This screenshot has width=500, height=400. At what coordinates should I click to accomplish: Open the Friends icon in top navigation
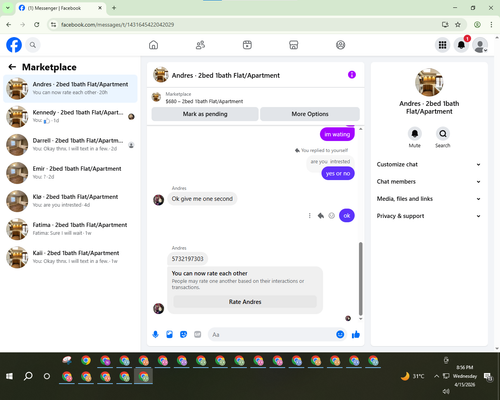(x=200, y=45)
